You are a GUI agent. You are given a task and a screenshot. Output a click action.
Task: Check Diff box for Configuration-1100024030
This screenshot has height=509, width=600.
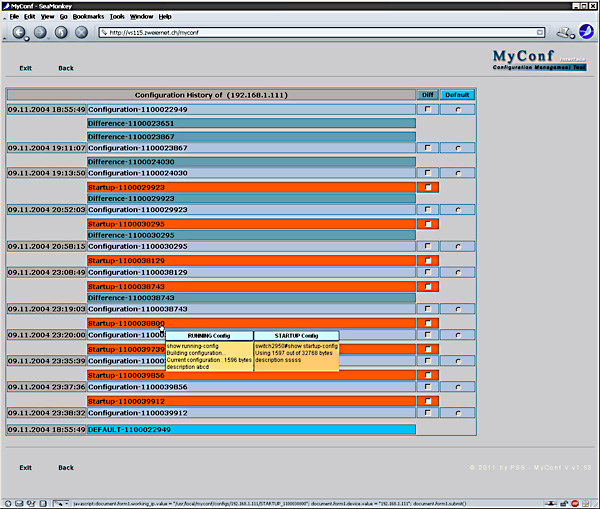(x=427, y=173)
